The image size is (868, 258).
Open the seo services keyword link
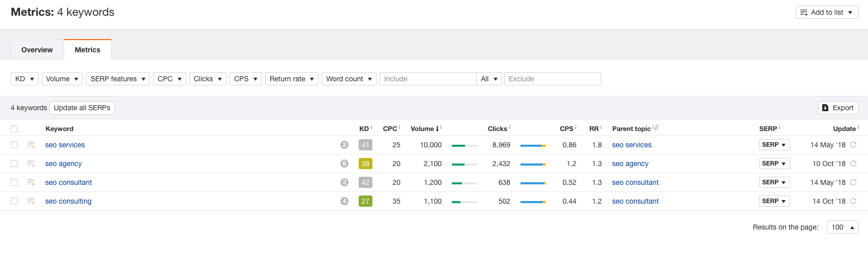pos(65,145)
